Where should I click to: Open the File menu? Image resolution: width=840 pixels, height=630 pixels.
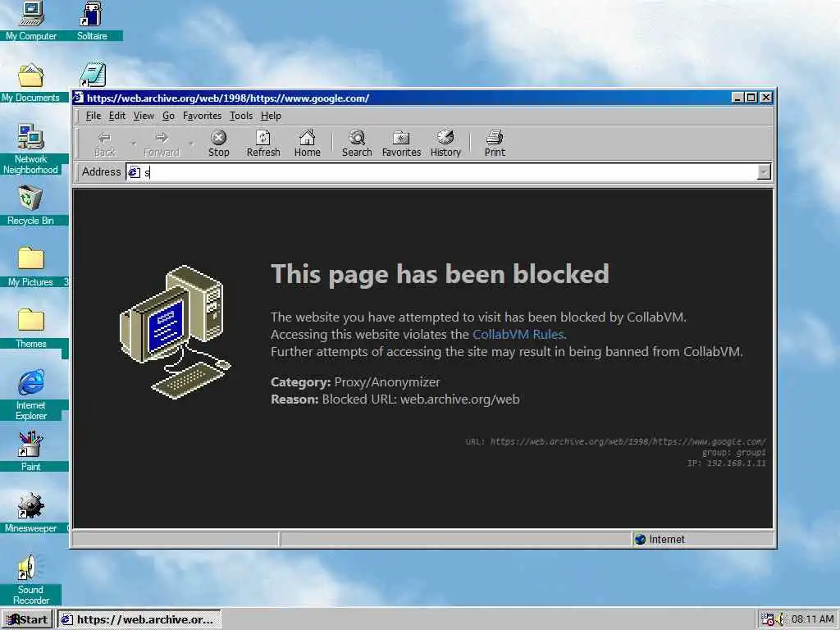point(94,116)
